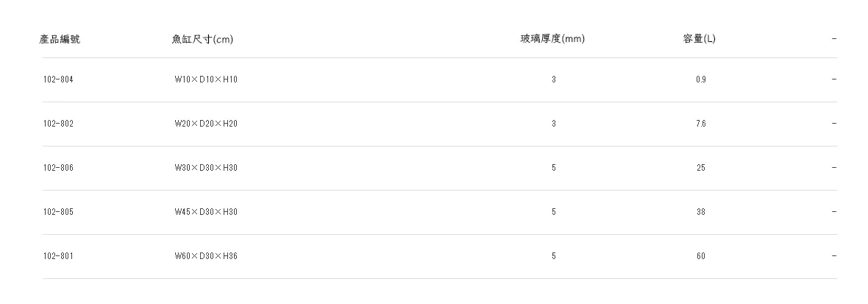
Task: Click the 0.9 capacity value
Action: [701, 79]
